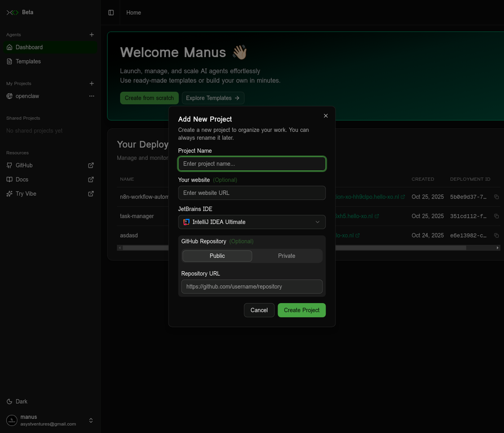Switch repository visibility to Private
The image size is (504, 433).
click(x=286, y=255)
